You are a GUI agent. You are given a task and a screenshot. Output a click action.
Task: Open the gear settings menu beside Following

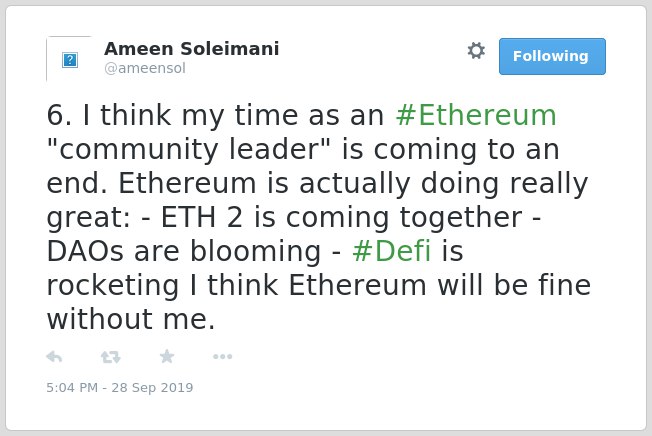pyautogui.click(x=476, y=51)
